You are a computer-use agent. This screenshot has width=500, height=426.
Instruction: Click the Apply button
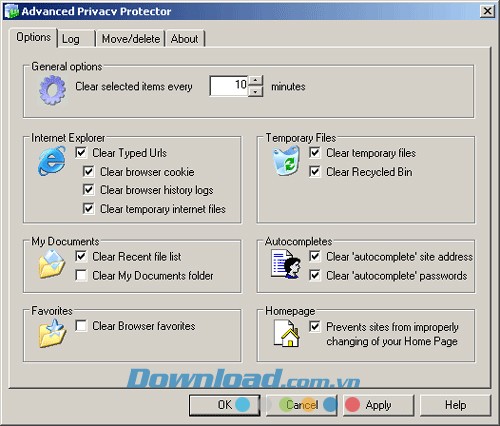coord(378,405)
